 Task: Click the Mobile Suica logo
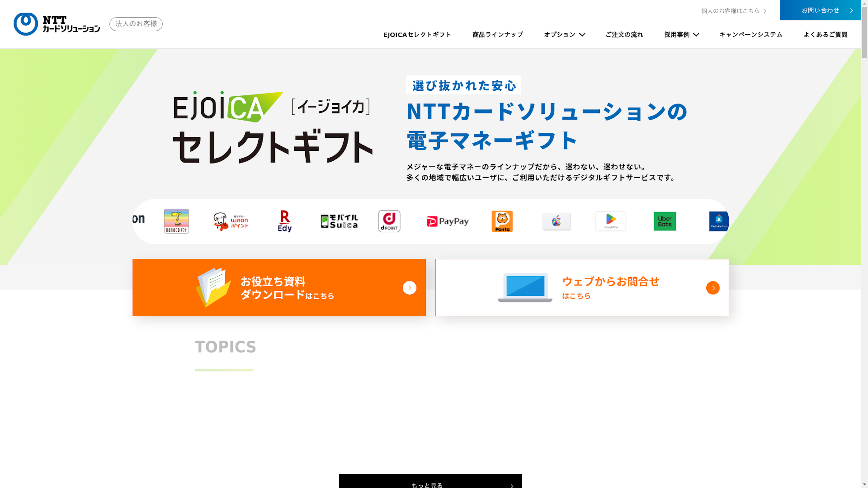(x=339, y=221)
